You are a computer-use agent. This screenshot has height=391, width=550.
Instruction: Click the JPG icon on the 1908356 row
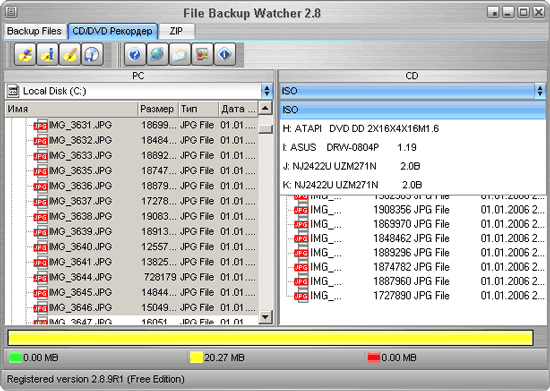pos(301,210)
